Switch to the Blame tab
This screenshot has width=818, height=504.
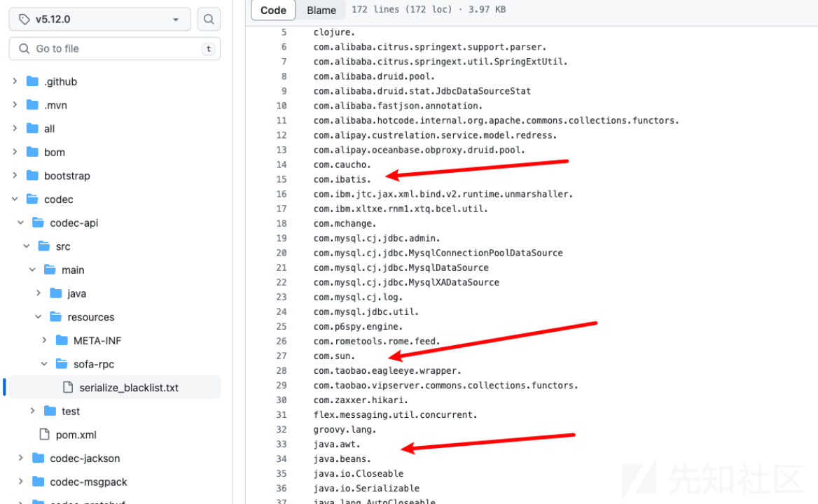[x=321, y=10]
